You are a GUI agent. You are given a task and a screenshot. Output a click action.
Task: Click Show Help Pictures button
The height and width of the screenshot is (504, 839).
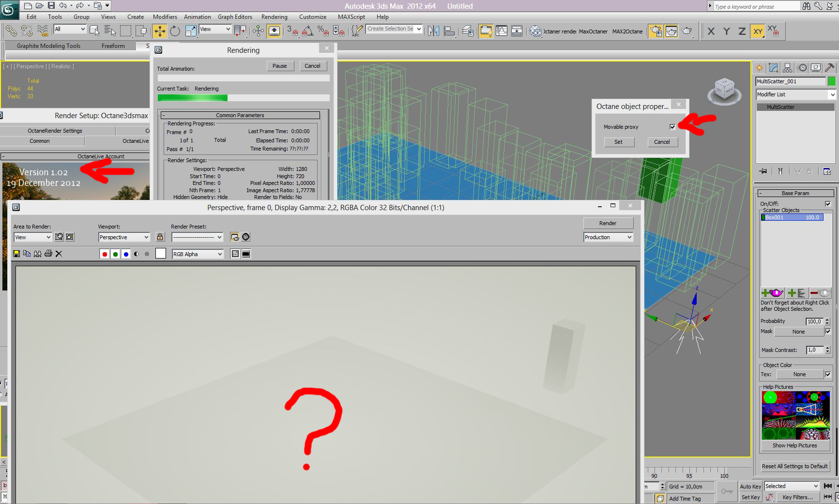(794, 445)
